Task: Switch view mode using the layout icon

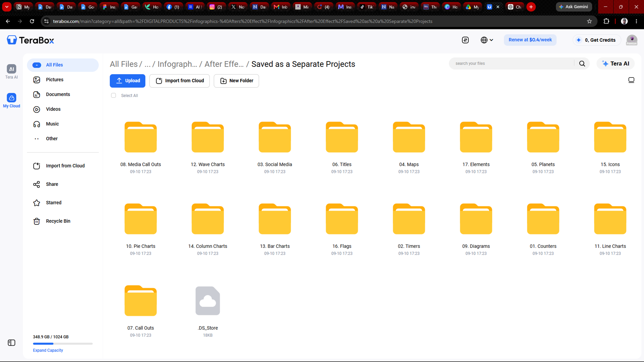Action: coord(631,80)
